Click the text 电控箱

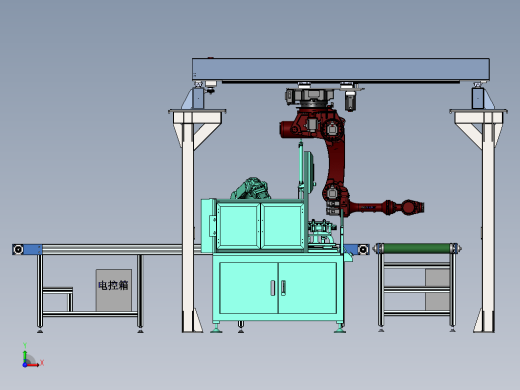[x=113, y=285]
